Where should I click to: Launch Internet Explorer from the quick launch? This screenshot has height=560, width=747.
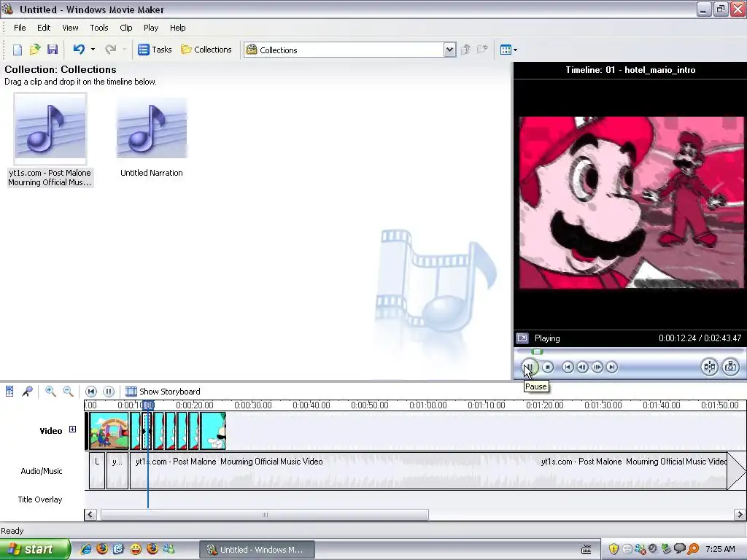(86, 549)
